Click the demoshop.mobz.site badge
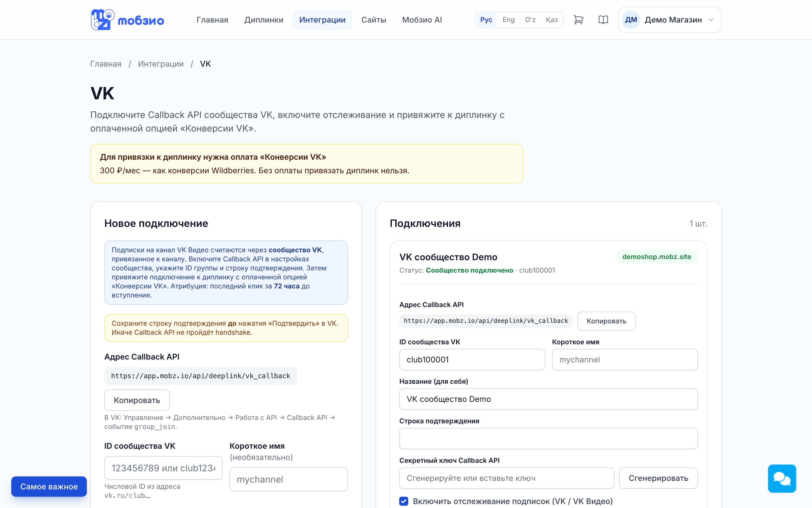The height and width of the screenshot is (508, 812). [657, 257]
